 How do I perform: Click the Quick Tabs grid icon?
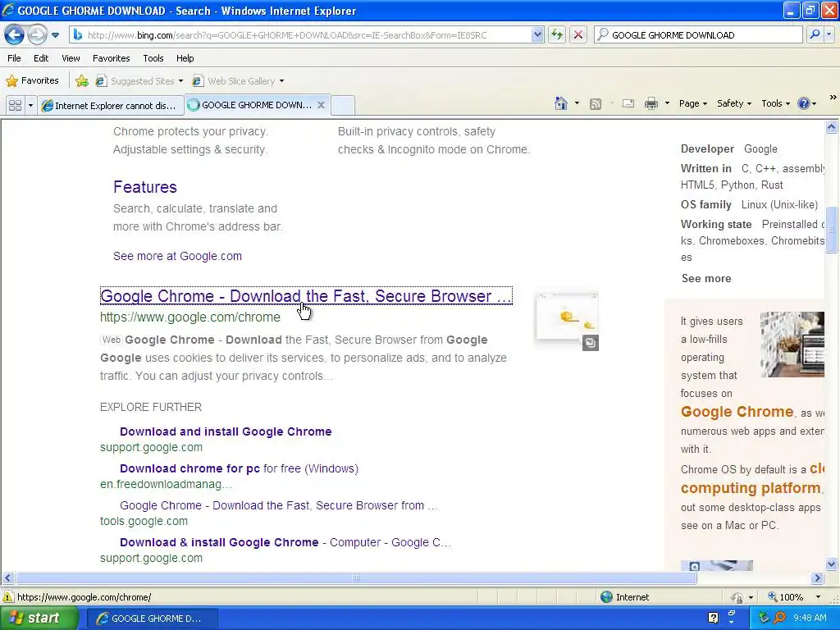pyautogui.click(x=15, y=105)
